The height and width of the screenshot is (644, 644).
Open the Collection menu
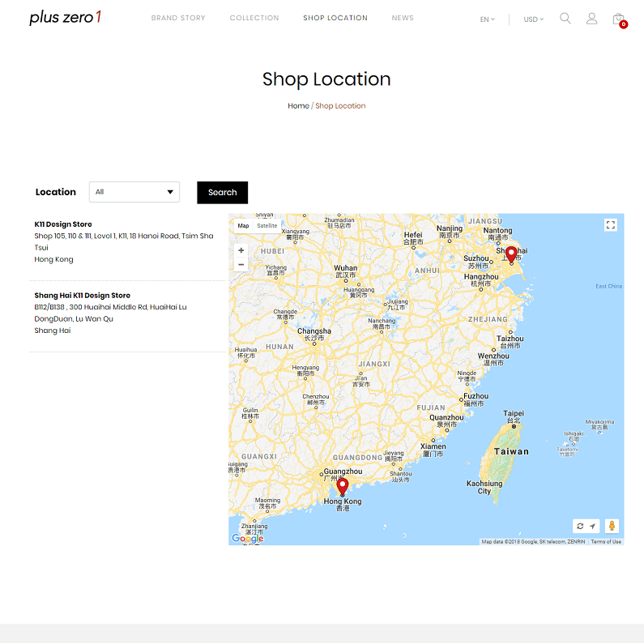coord(254,18)
